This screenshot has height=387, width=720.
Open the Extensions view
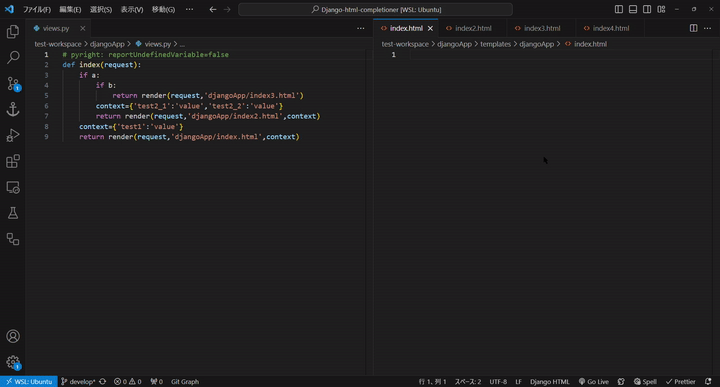13,161
